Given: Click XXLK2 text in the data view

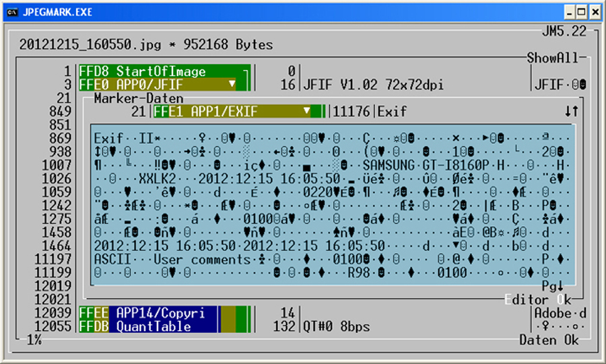Looking at the screenshot, I should click(x=158, y=179).
